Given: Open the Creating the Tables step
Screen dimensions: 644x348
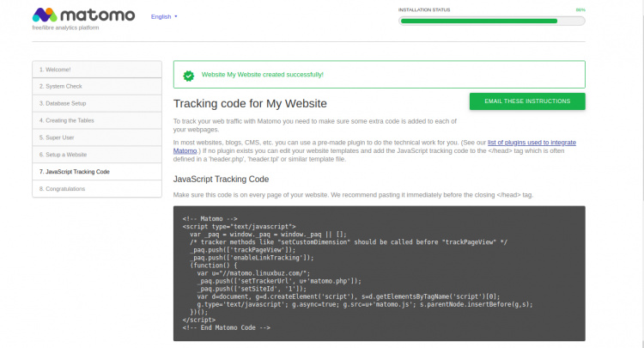Looking at the screenshot, I should [96, 120].
